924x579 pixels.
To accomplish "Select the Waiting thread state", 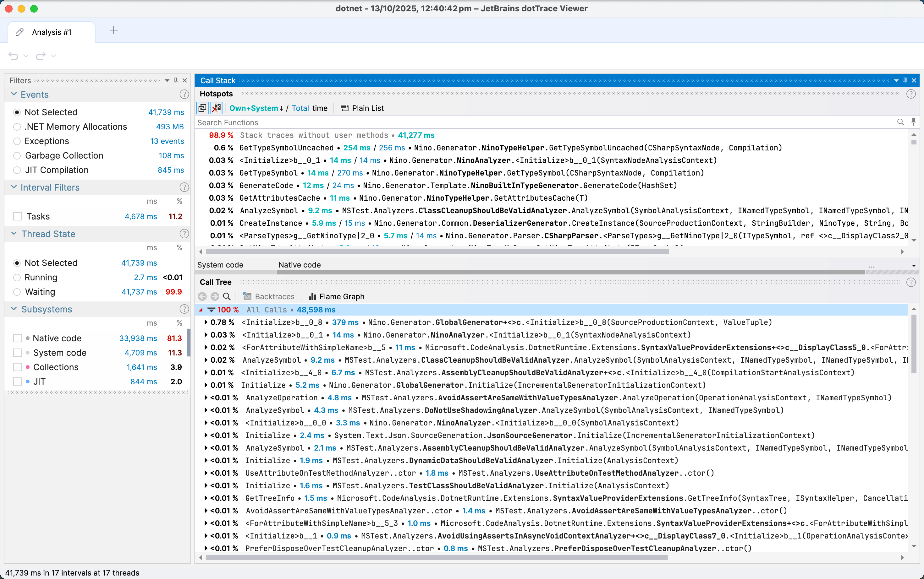I will coord(17,292).
